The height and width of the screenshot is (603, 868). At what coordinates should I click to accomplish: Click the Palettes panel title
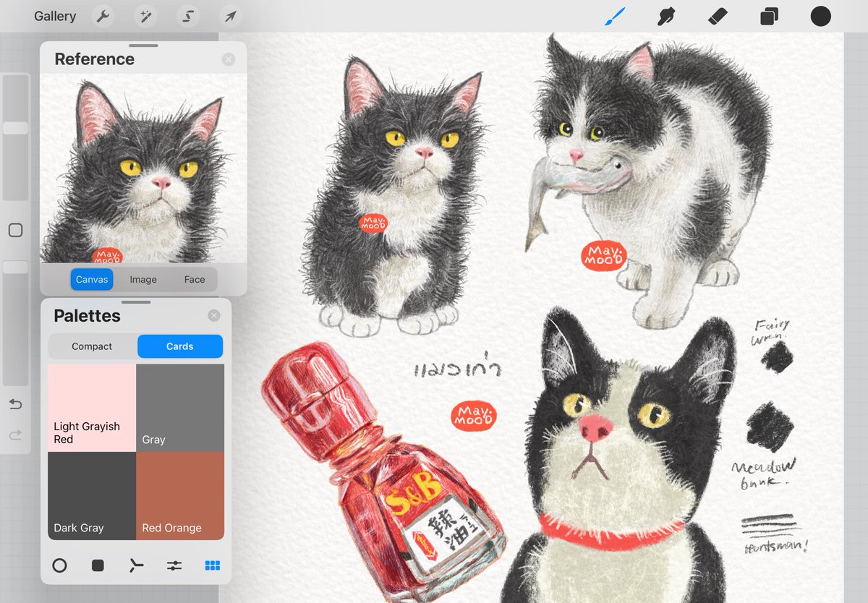[87, 316]
